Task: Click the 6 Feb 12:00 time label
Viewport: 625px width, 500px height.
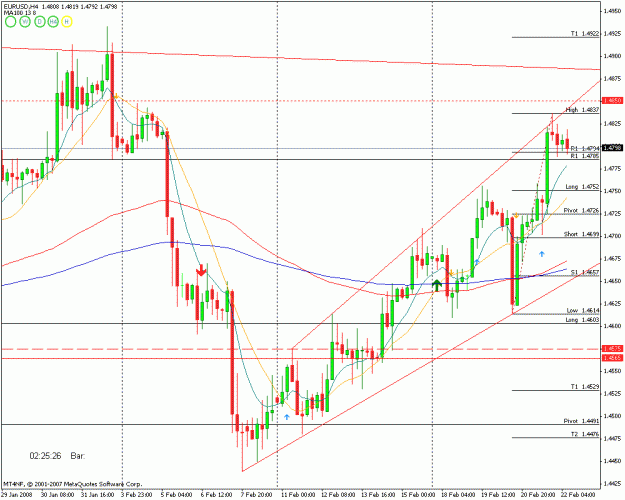Action: (x=216, y=495)
